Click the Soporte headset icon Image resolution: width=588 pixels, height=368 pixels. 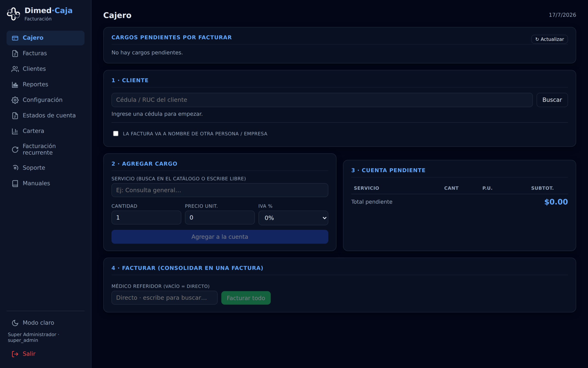click(15, 168)
